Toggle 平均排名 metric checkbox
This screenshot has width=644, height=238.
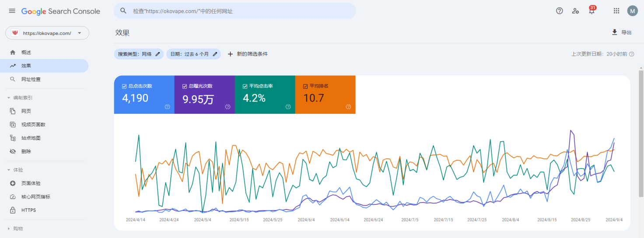coord(305,86)
